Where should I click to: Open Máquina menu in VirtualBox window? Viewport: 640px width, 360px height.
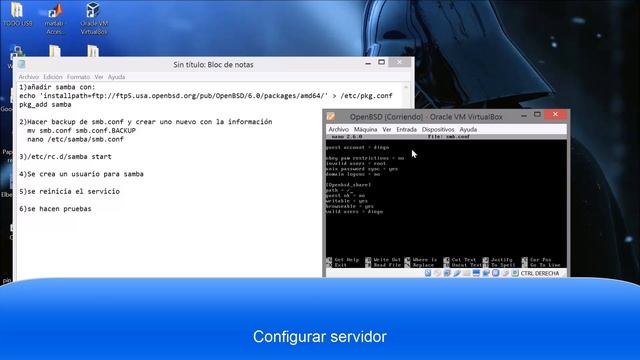[365, 129]
